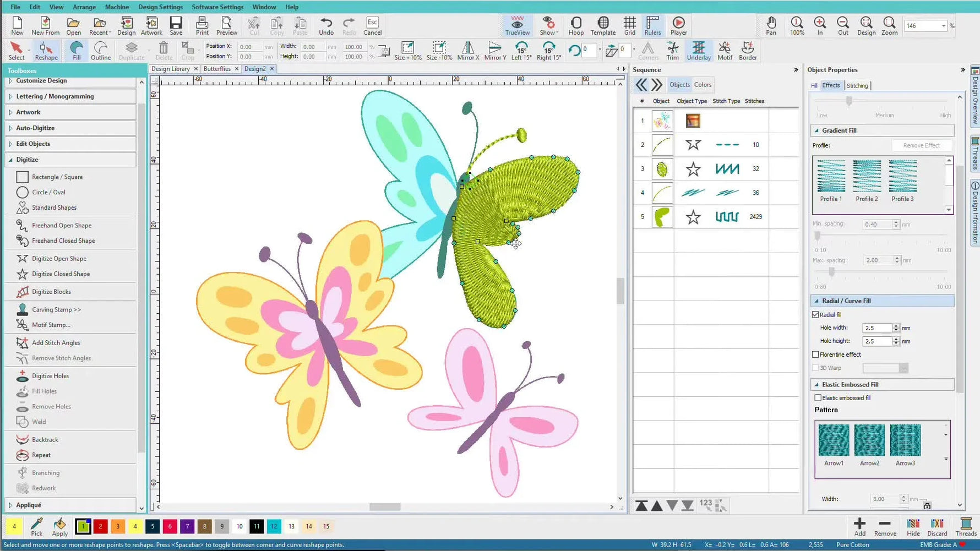
Task: Open the Hoop tool
Action: 576,26
